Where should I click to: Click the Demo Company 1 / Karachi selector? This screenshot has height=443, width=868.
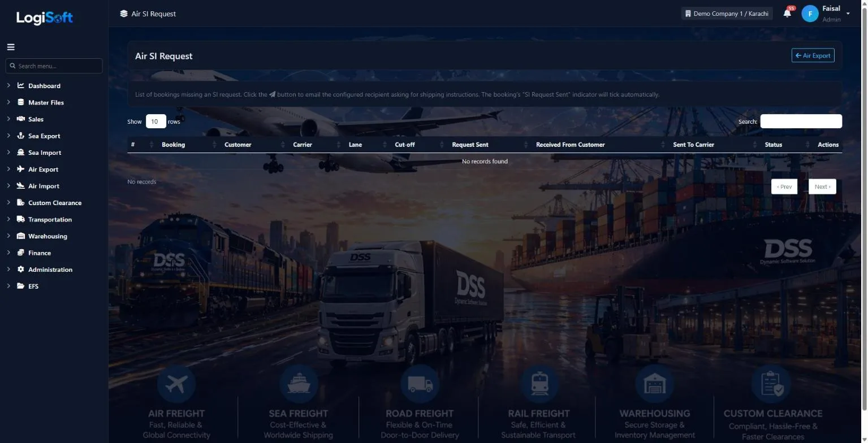[727, 14]
